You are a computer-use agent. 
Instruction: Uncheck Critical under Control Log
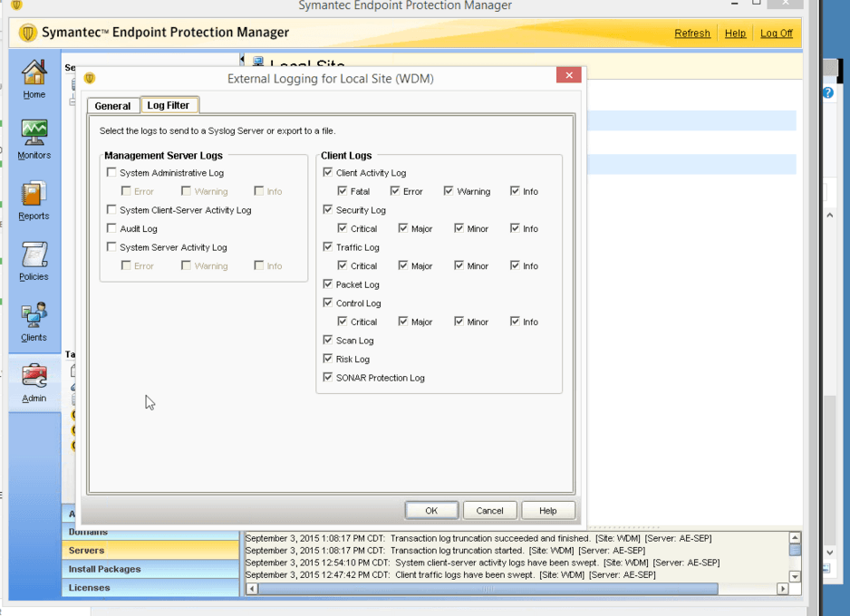pyautogui.click(x=342, y=322)
